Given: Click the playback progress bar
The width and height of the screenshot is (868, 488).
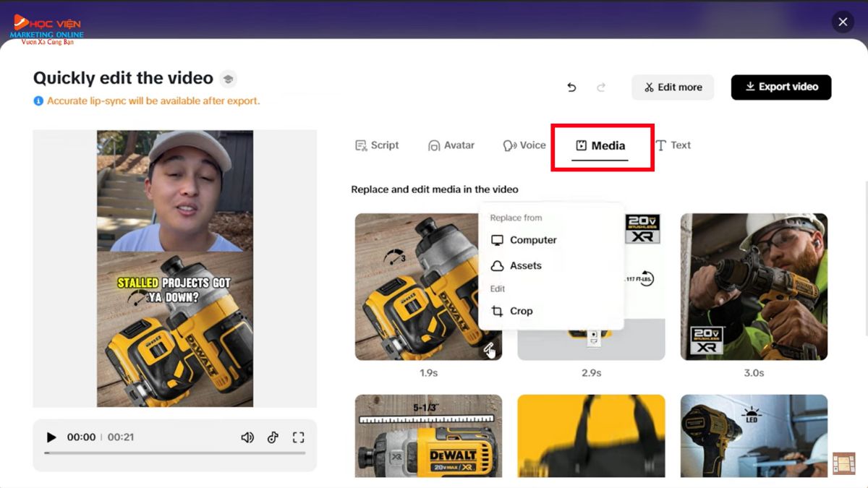Looking at the screenshot, I should point(175,453).
